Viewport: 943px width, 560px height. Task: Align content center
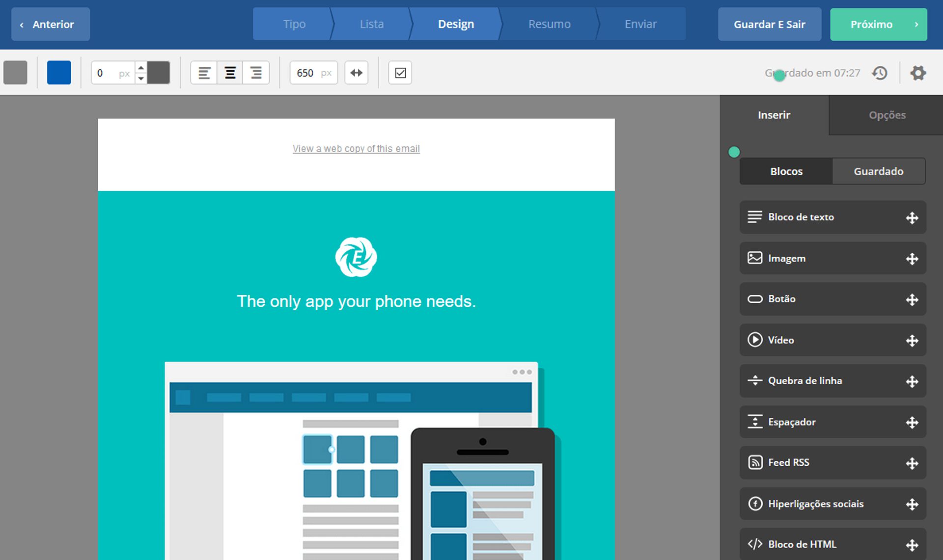coord(230,73)
